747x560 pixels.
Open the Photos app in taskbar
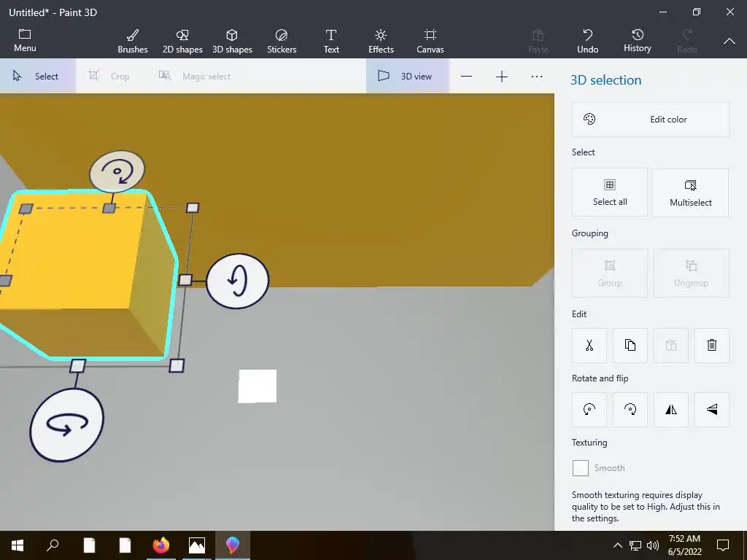point(197,545)
